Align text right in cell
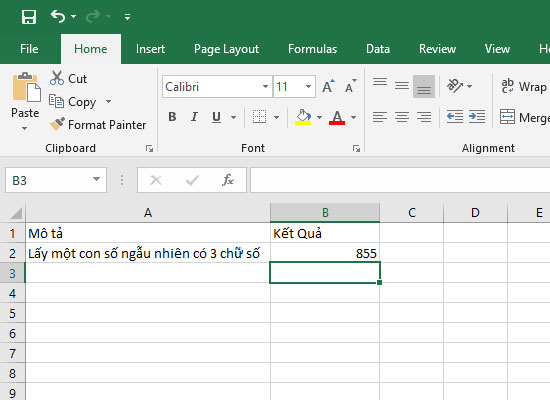The height and width of the screenshot is (400, 550). tap(424, 117)
